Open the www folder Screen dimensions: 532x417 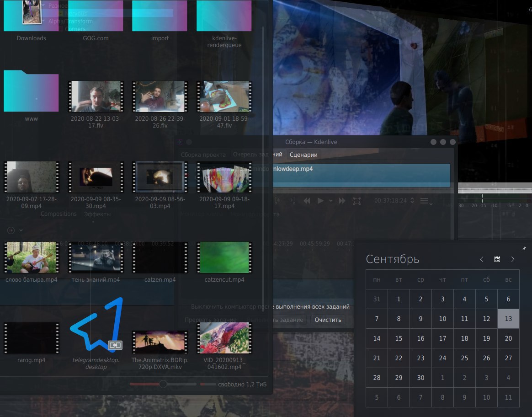tap(31, 96)
